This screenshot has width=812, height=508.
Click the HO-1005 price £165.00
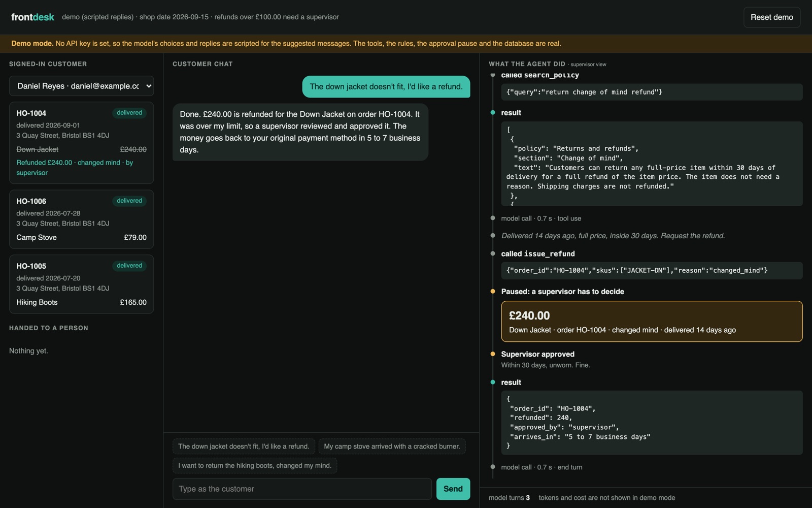[133, 302]
